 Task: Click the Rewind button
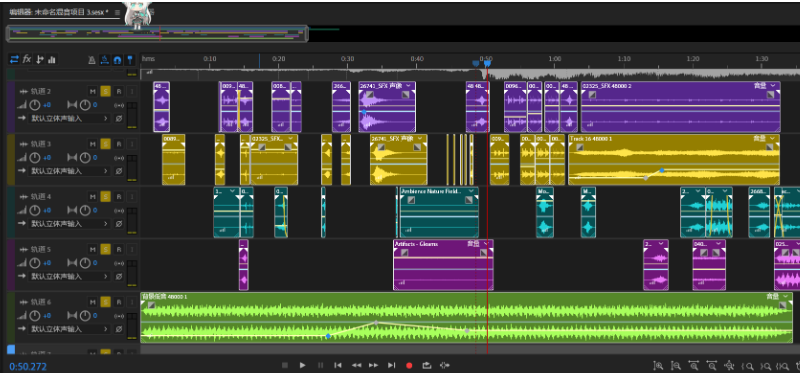pyautogui.click(x=357, y=365)
